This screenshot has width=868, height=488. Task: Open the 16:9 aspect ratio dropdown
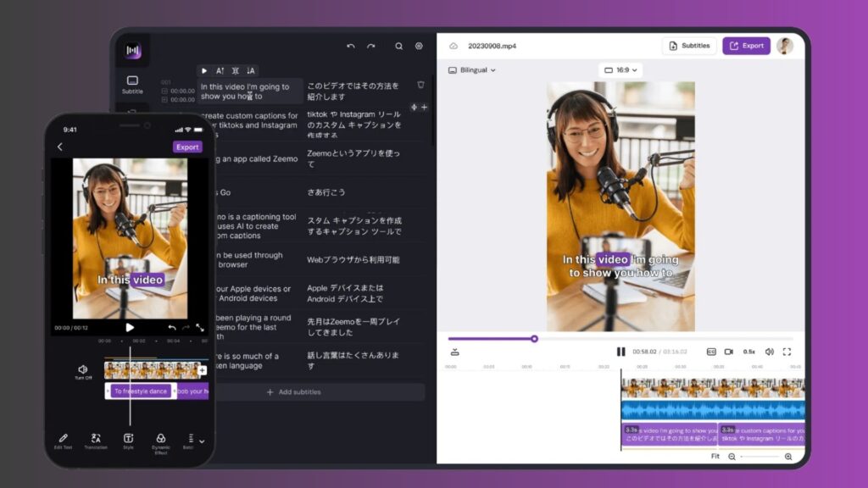[x=620, y=70]
